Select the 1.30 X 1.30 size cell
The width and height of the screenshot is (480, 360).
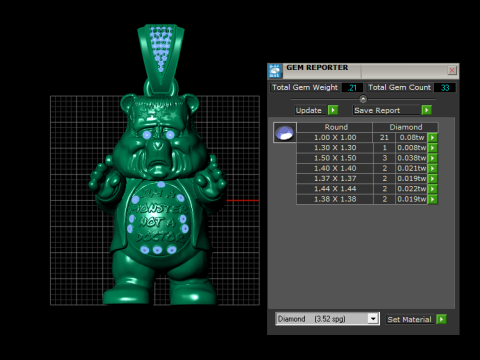(x=335, y=148)
